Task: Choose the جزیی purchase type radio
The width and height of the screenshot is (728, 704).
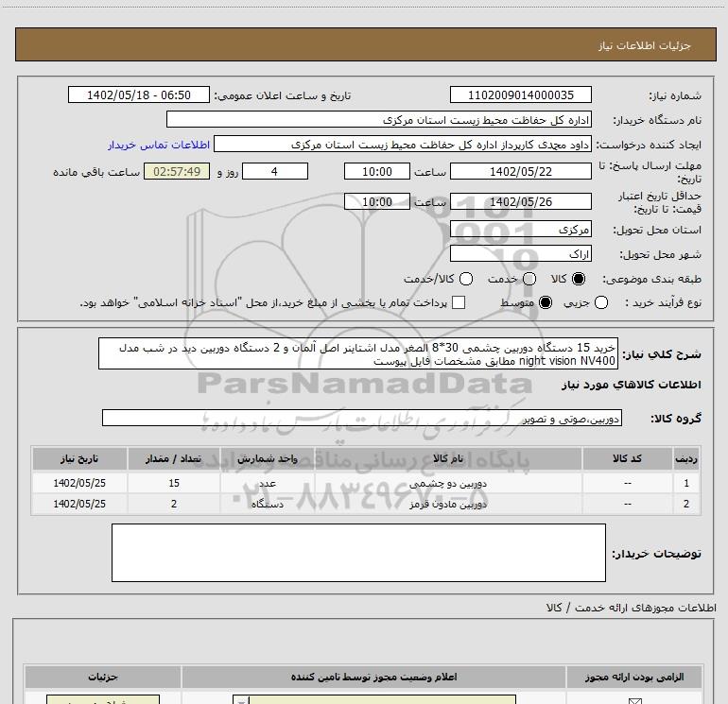Action: pos(601,302)
